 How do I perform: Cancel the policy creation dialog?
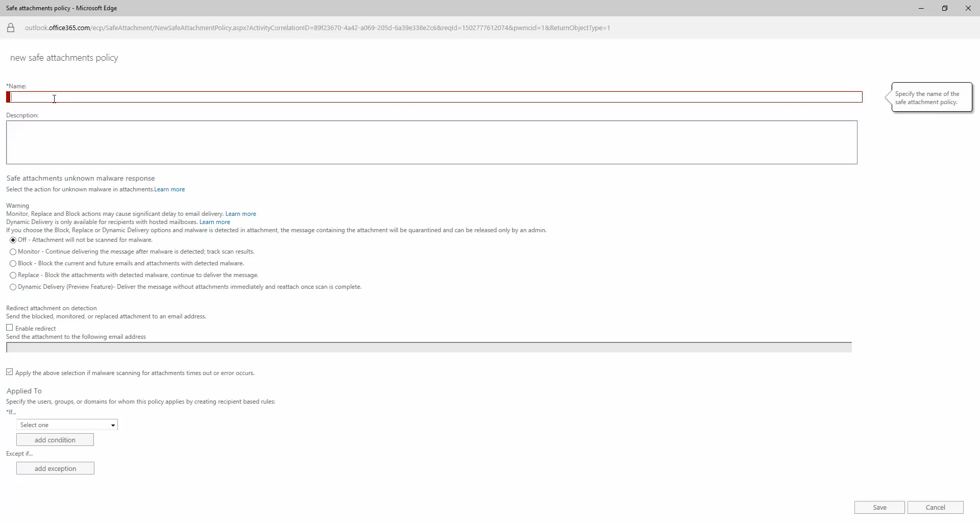click(935, 508)
